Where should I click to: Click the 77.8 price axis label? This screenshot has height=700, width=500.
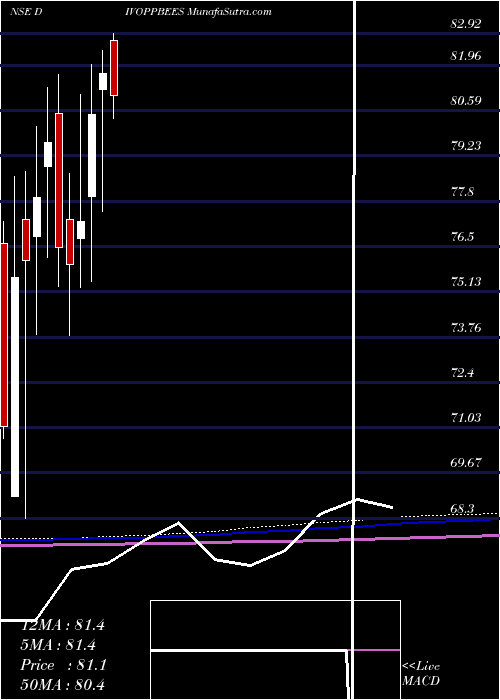(x=462, y=192)
